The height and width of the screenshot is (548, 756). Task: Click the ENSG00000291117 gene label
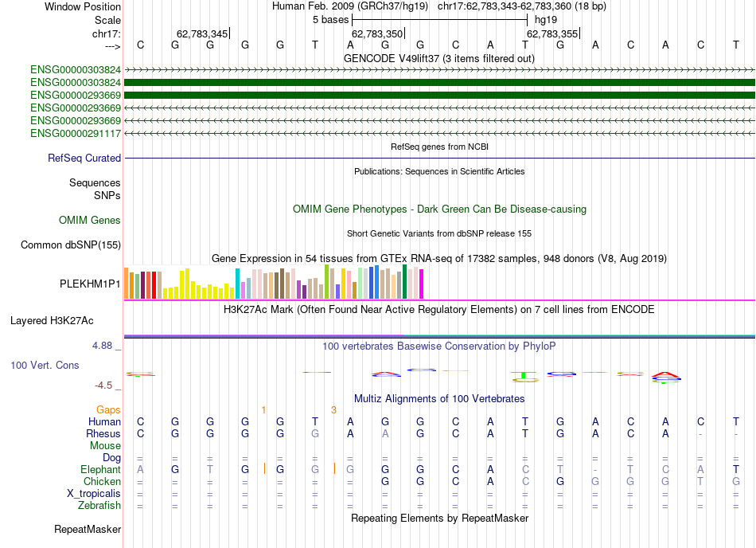pos(76,134)
